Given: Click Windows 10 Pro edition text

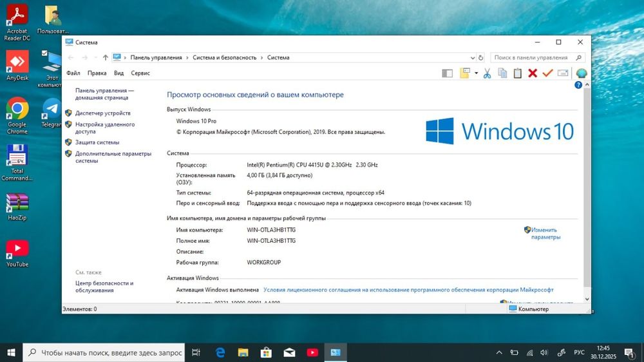Looking at the screenshot, I should pyautogui.click(x=196, y=121).
